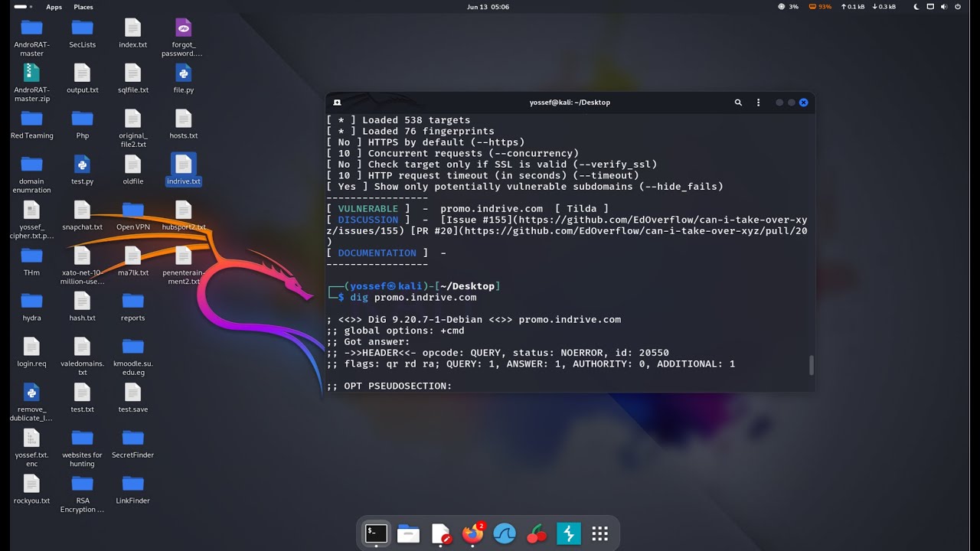Click the terminal scrollbar handle
The width and height of the screenshot is (980, 551).
(x=812, y=366)
